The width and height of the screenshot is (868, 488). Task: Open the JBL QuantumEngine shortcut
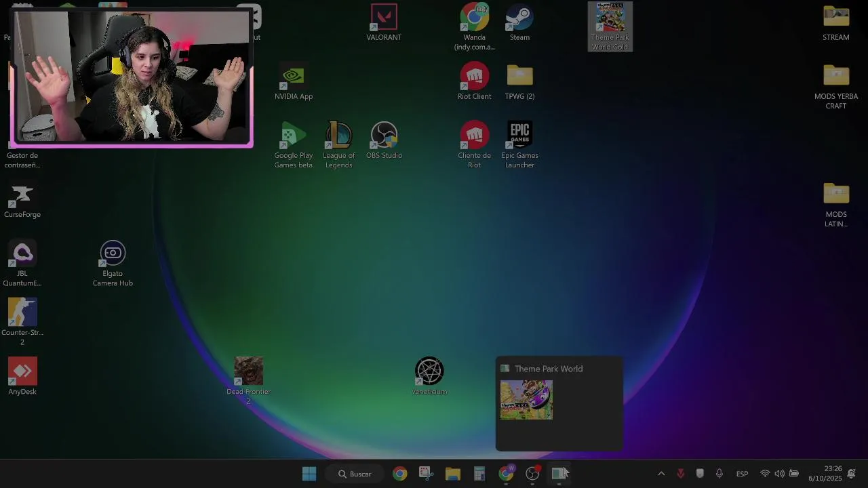tap(22, 264)
